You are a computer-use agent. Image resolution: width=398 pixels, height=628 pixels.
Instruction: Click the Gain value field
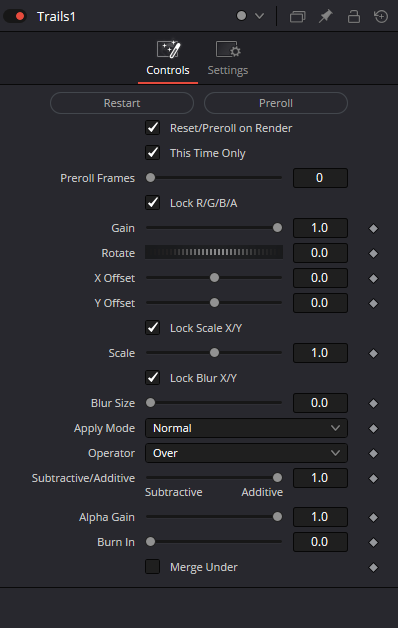(320, 228)
